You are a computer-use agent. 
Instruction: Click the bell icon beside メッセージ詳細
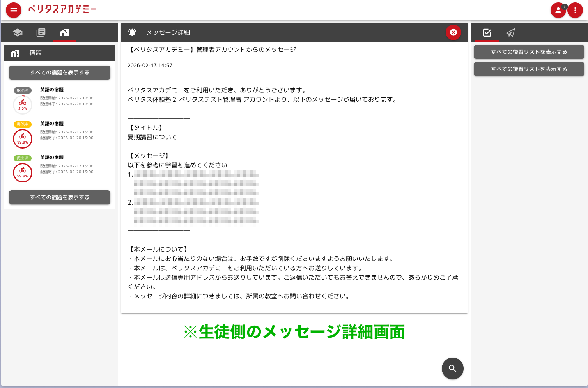[x=132, y=32]
